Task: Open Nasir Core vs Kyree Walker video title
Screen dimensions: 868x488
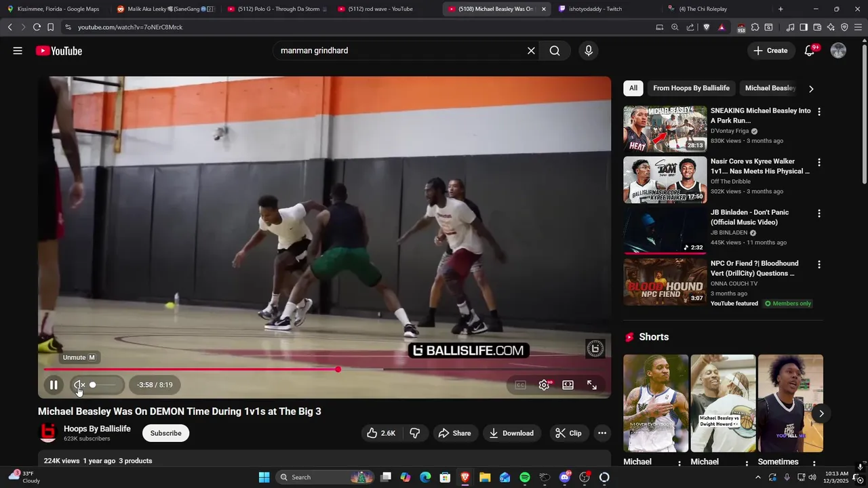Action: tap(759, 166)
